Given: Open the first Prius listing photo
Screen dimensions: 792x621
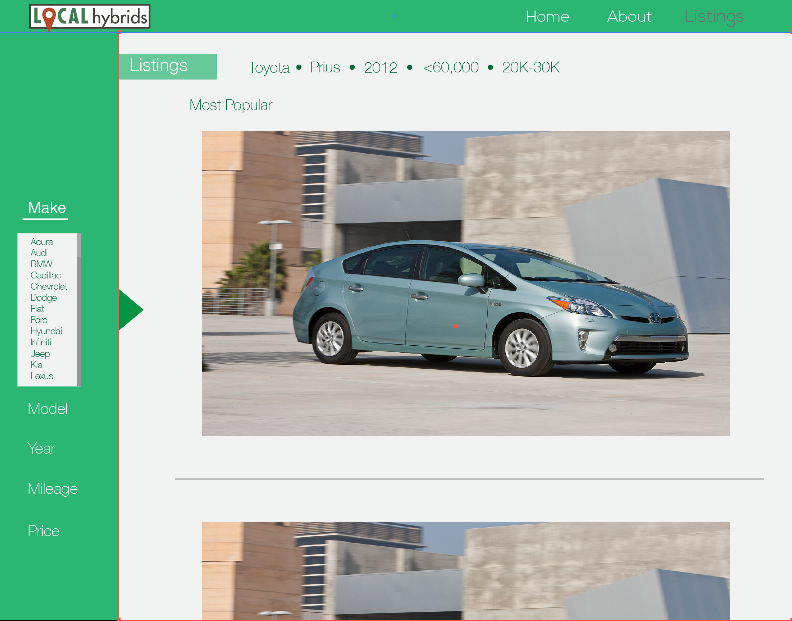Looking at the screenshot, I should coord(466,283).
